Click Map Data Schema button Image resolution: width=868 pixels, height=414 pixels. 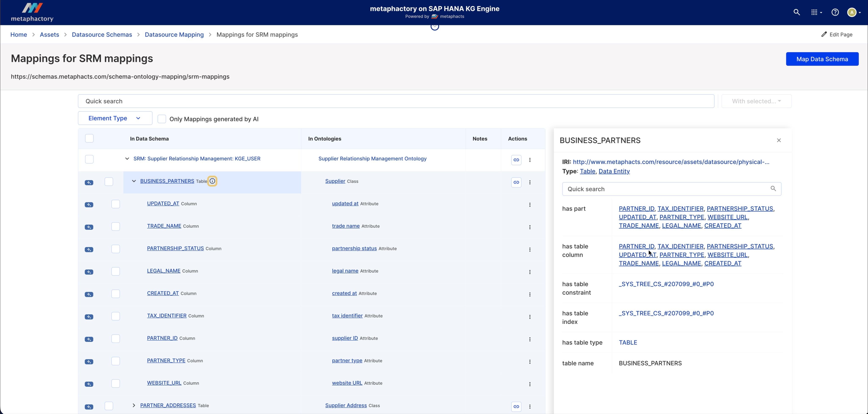(x=822, y=59)
